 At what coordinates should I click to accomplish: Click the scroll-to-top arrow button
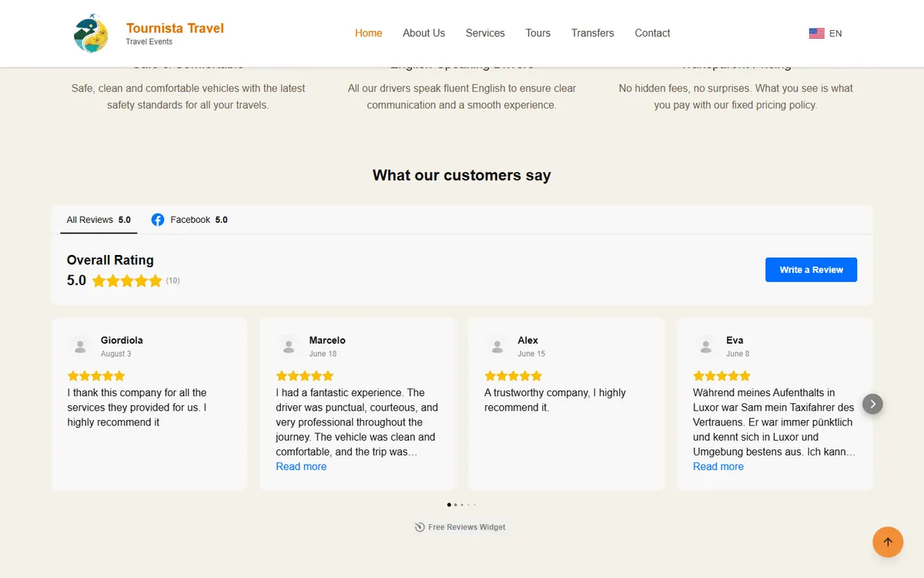[888, 542]
